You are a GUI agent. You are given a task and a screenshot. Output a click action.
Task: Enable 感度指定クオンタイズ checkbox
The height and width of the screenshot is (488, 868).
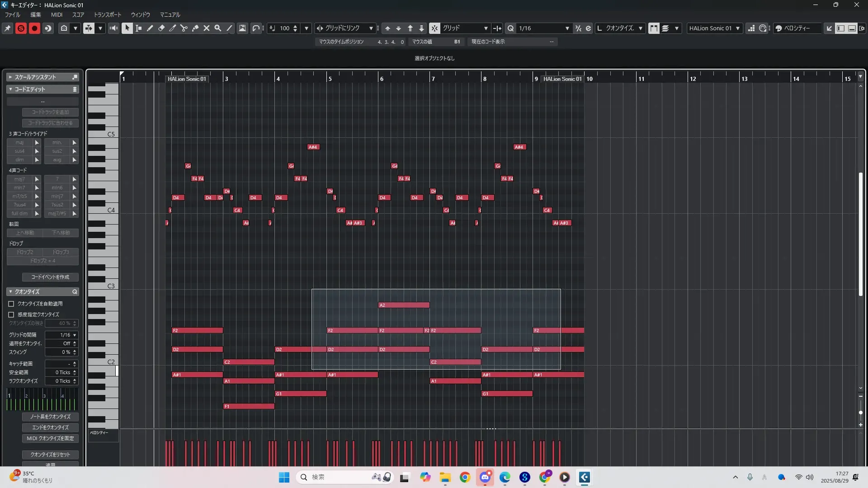[x=11, y=314]
